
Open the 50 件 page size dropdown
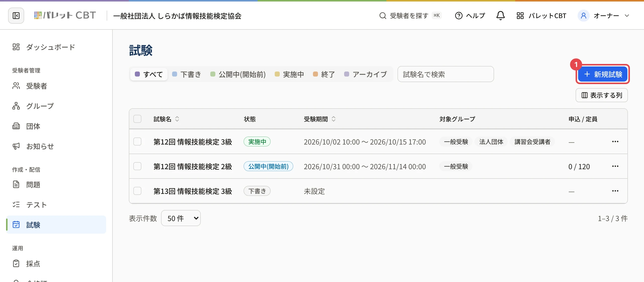[181, 218]
